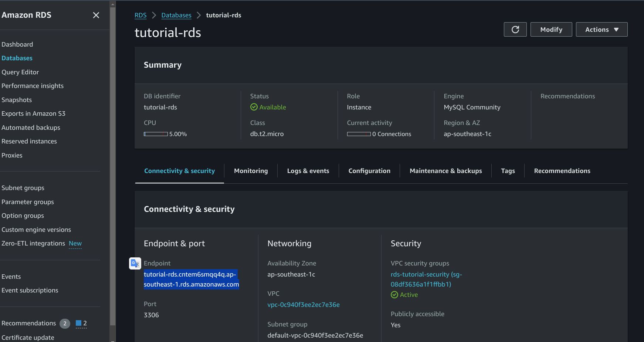644x342 pixels.
Task: Click the refresh icon button
Action: point(515,30)
